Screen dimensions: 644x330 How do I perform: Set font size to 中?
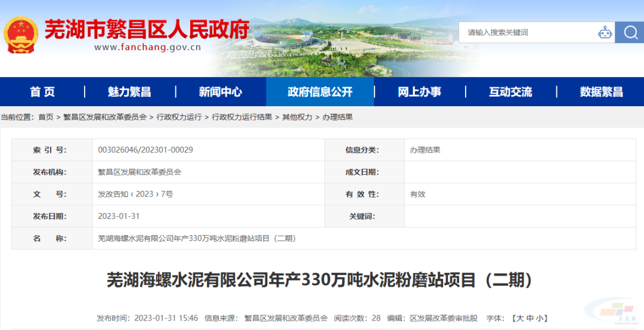pyautogui.click(x=530, y=318)
